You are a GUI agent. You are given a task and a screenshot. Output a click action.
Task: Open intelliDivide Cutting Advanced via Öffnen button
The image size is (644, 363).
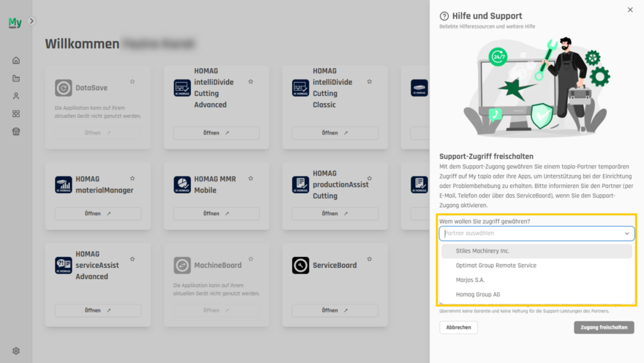click(217, 133)
